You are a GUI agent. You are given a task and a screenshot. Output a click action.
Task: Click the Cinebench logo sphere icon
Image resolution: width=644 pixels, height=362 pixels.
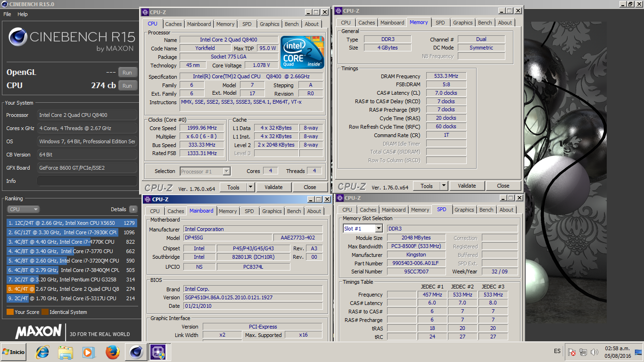(17, 37)
